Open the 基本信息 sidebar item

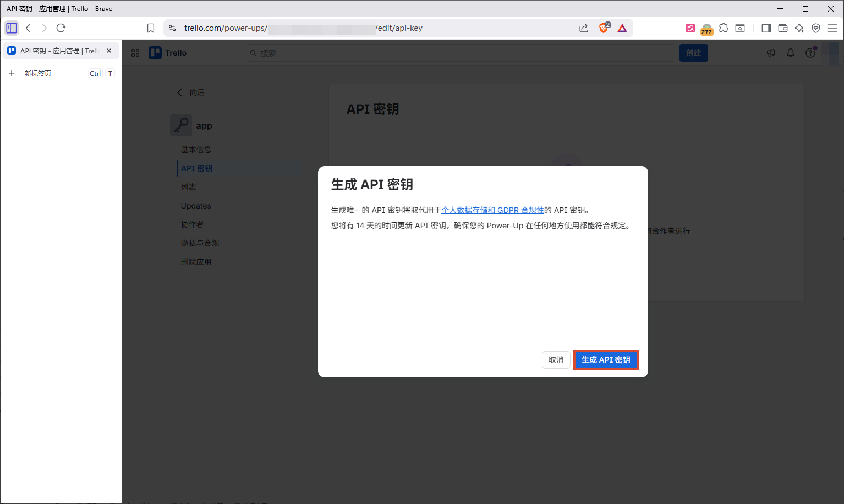pyautogui.click(x=196, y=150)
